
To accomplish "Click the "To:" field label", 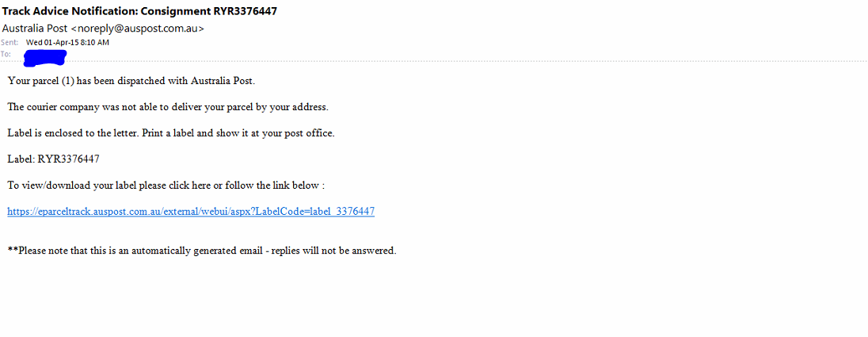I will coord(6,54).
